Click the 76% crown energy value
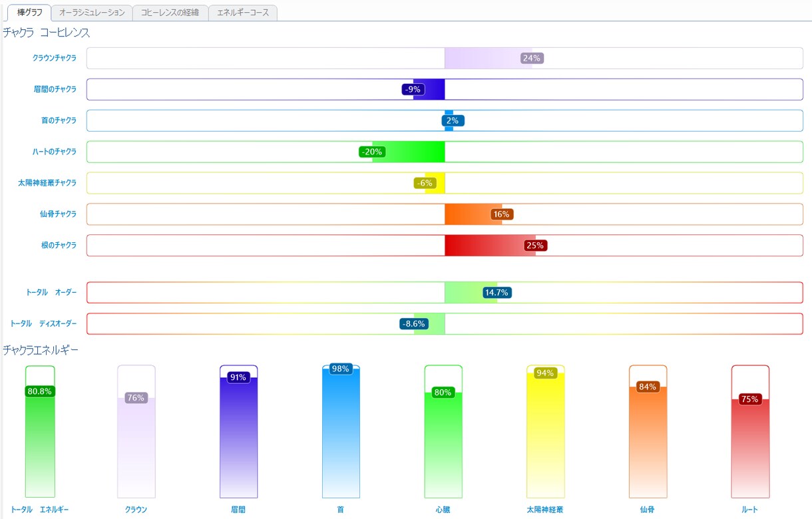 pos(136,398)
